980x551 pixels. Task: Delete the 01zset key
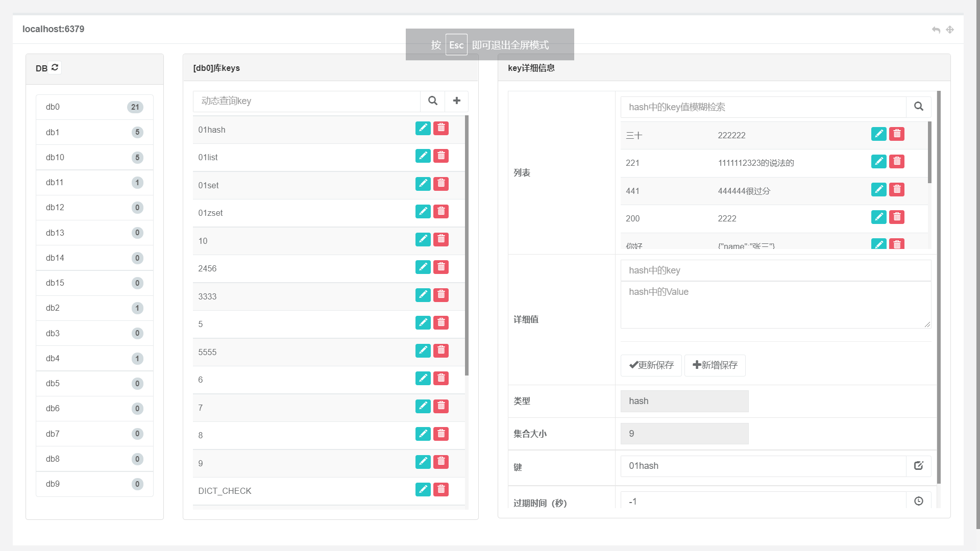[x=441, y=211]
